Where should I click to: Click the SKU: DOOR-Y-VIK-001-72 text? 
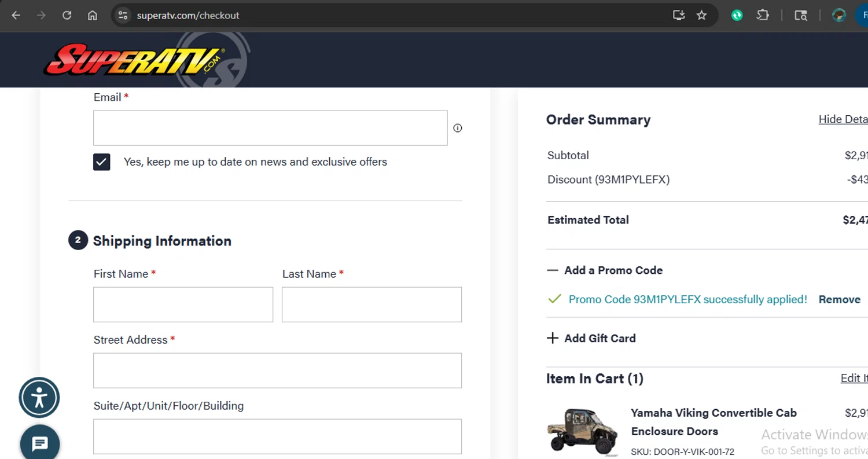click(x=682, y=452)
